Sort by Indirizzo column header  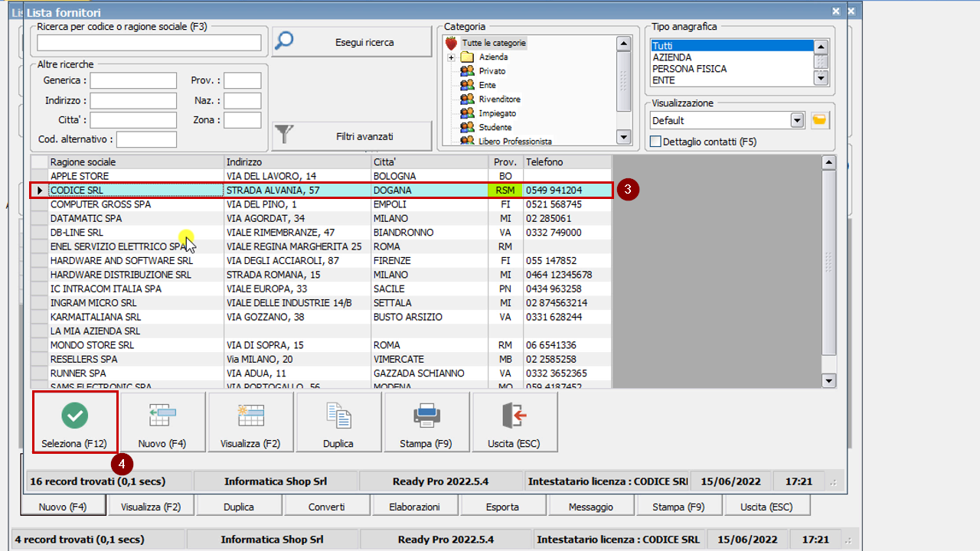point(297,162)
